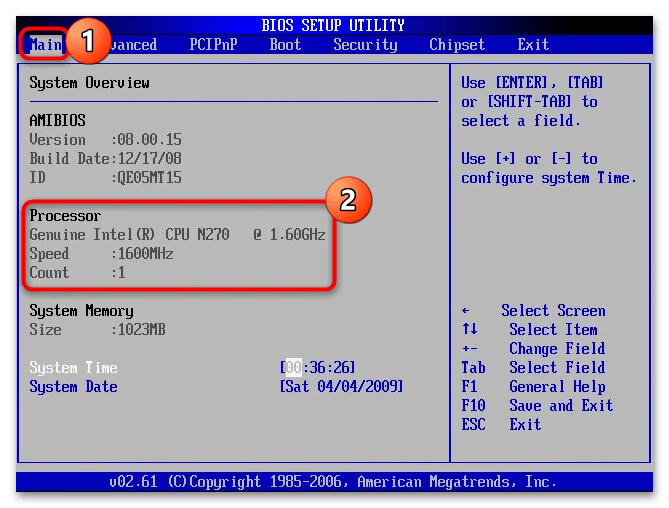Select the Exit tab in menu bar
669x508 pixels.
pos(533,45)
